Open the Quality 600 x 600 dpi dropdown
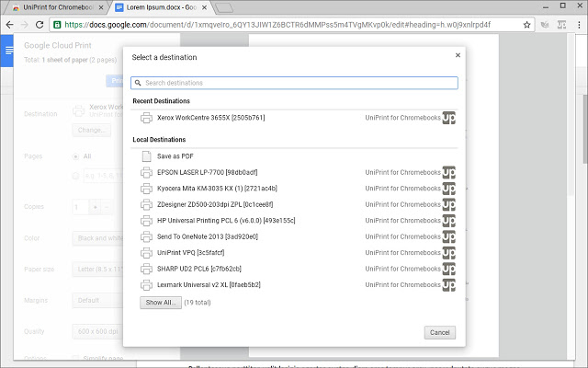This screenshot has height=368, width=588. [97, 331]
